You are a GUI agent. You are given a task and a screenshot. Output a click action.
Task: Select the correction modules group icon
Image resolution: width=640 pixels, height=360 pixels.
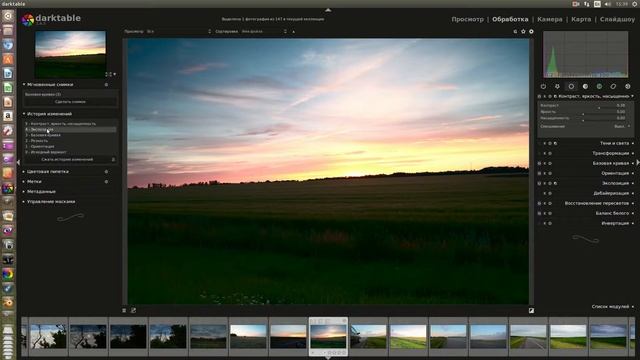click(x=613, y=87)
